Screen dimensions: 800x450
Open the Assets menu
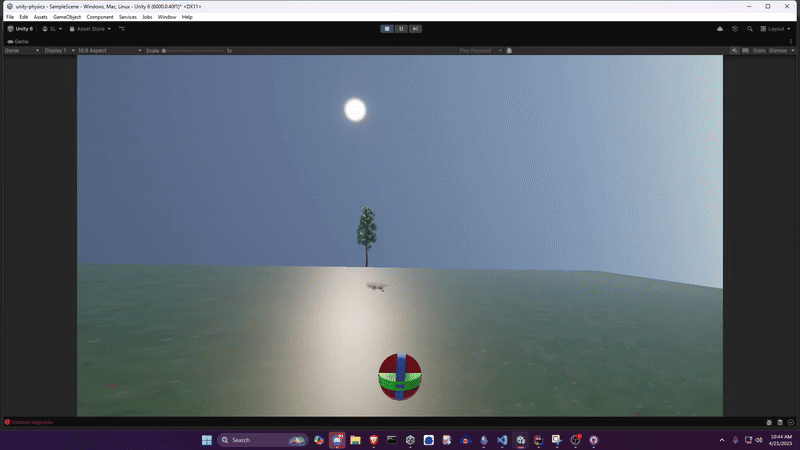pyautogui.click(x=40, y=17)
